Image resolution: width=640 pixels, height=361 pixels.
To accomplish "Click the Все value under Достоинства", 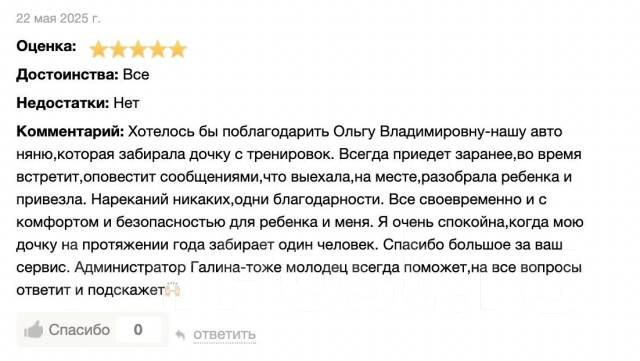I will tap(136, 74).
